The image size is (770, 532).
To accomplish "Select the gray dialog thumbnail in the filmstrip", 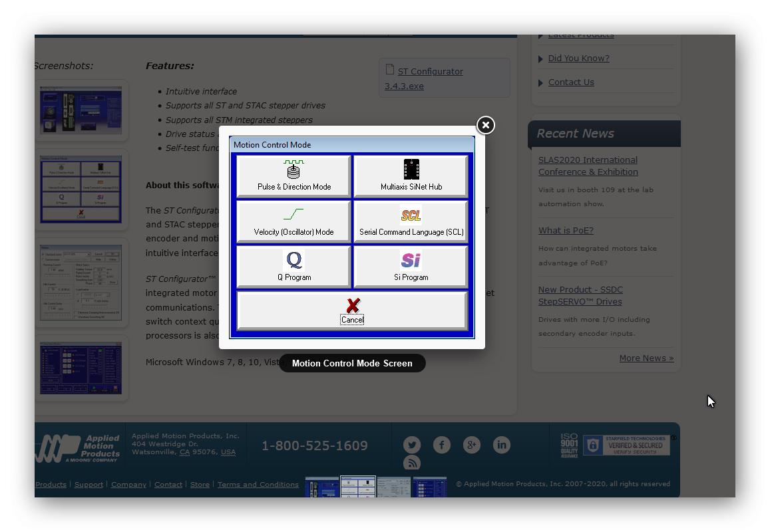I will pyautogui.click(x=394, y=487).
